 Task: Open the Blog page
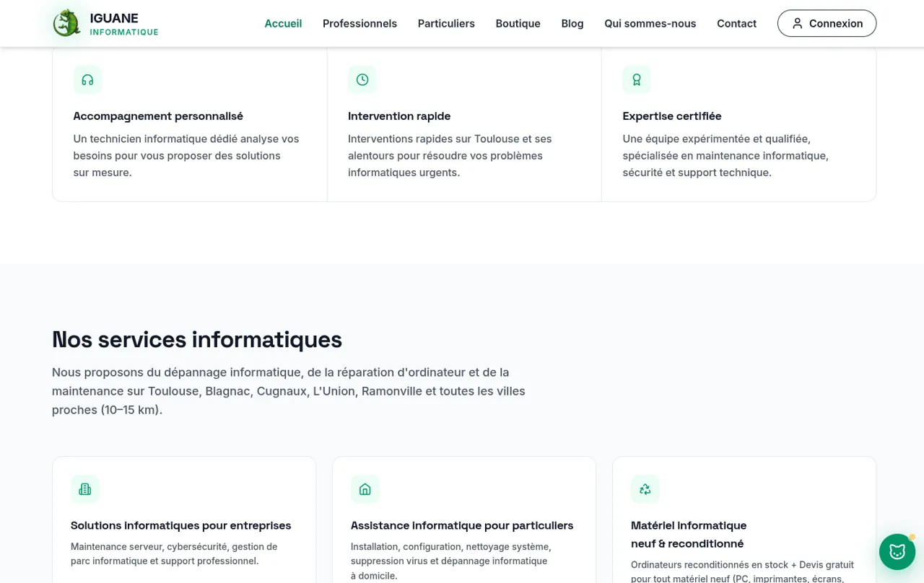[572, 23]
